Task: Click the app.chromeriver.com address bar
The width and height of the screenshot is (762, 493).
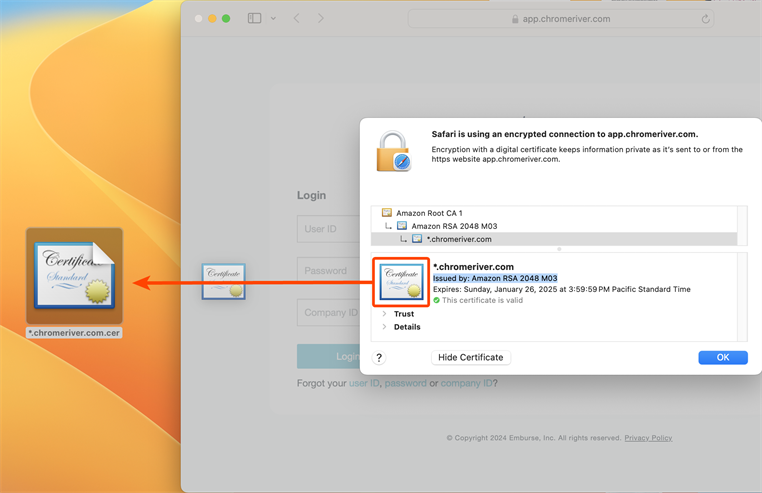Action: point(561,19)
